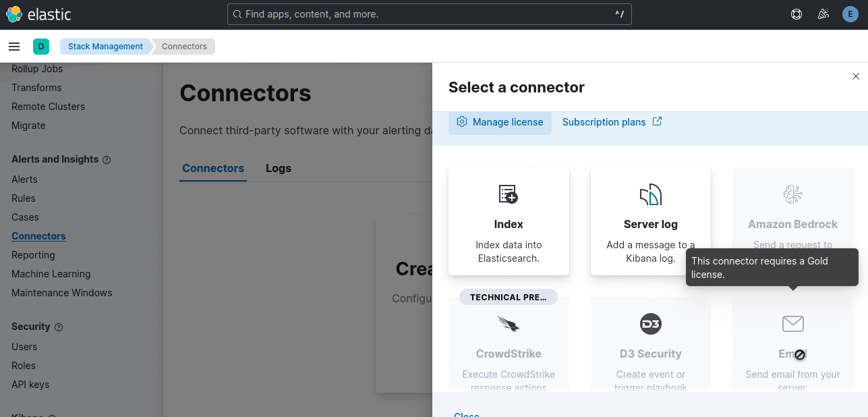Open Transforms in sidebar
Image resolution: width=868 pixels, height=417 pixels.
[x=36, y=88]
